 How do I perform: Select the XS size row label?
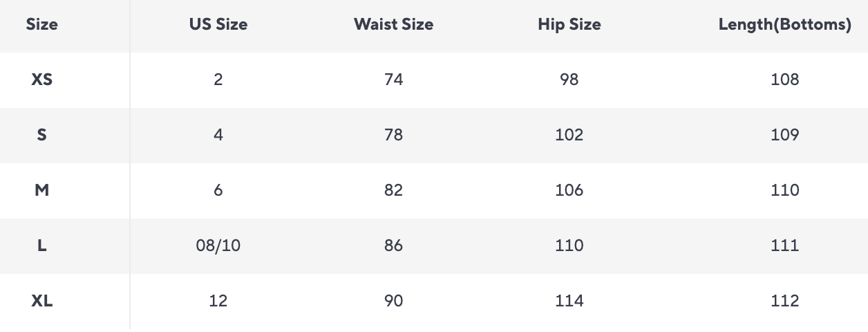(x=41, y=80)
